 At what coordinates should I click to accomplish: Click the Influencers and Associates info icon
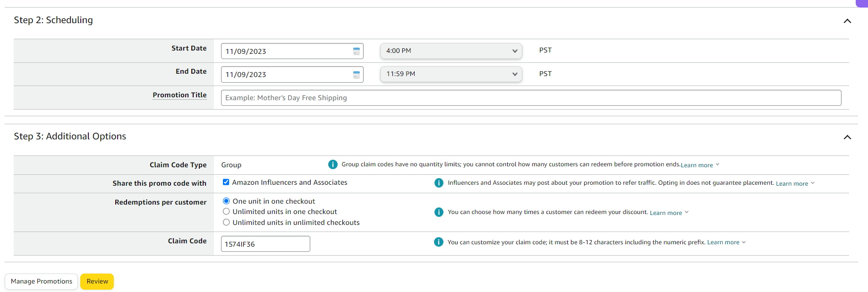(x=439, y=183)
